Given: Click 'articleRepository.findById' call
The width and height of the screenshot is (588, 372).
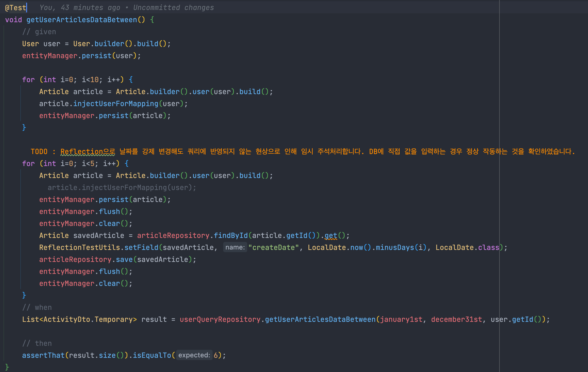Looking at the screenshot, I should 192,235.
